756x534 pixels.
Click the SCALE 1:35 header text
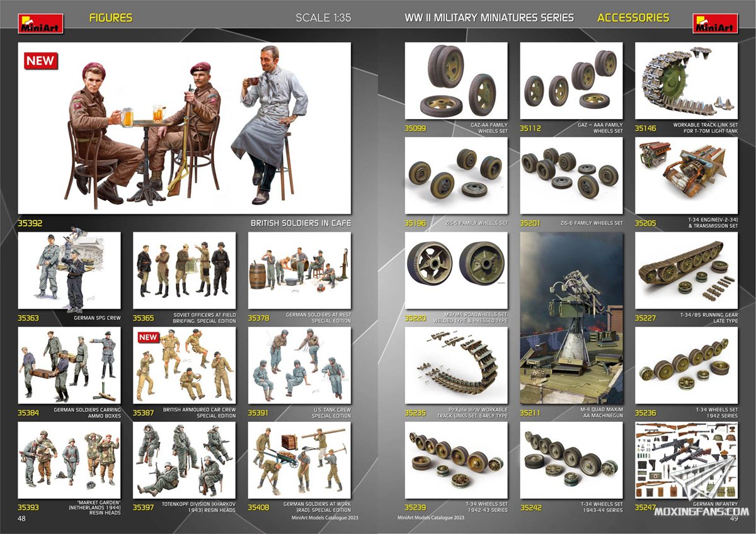(323, 18)
